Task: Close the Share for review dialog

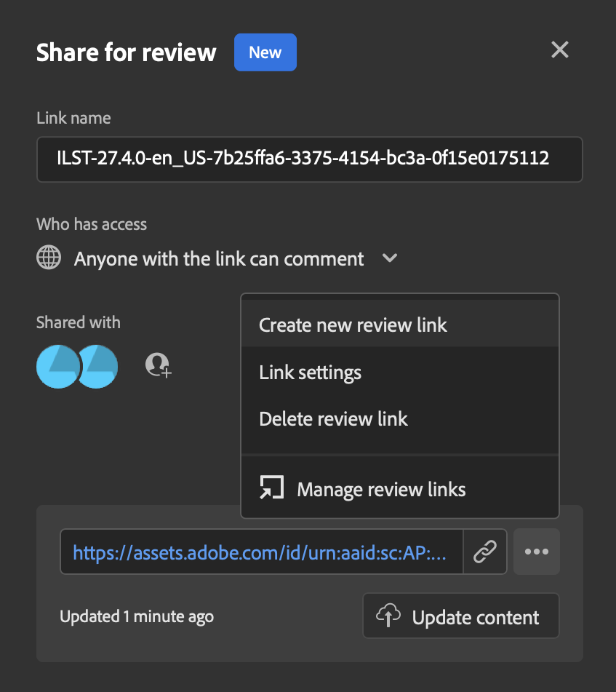Action: (559, 49)
